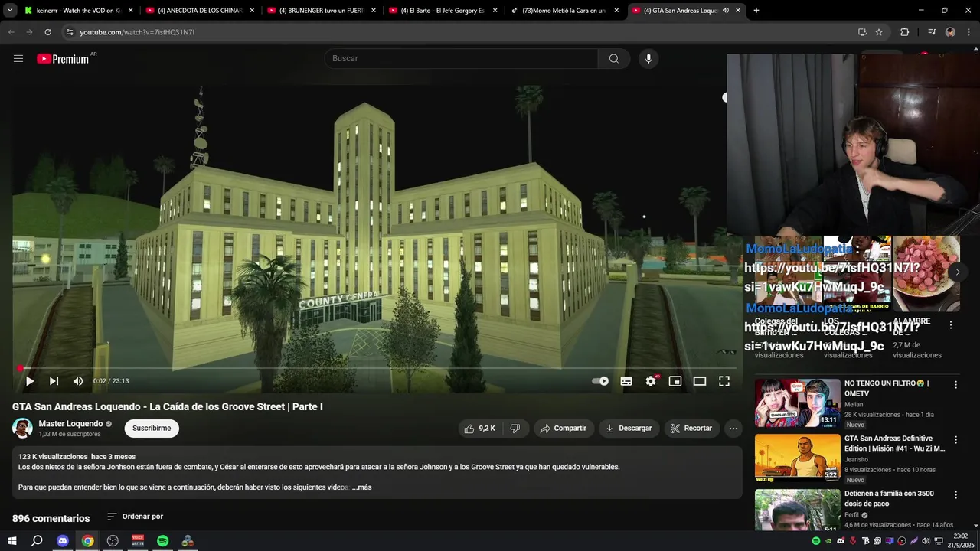
Task: Focus the Buscar search field
Action: [x=461, y=58]
